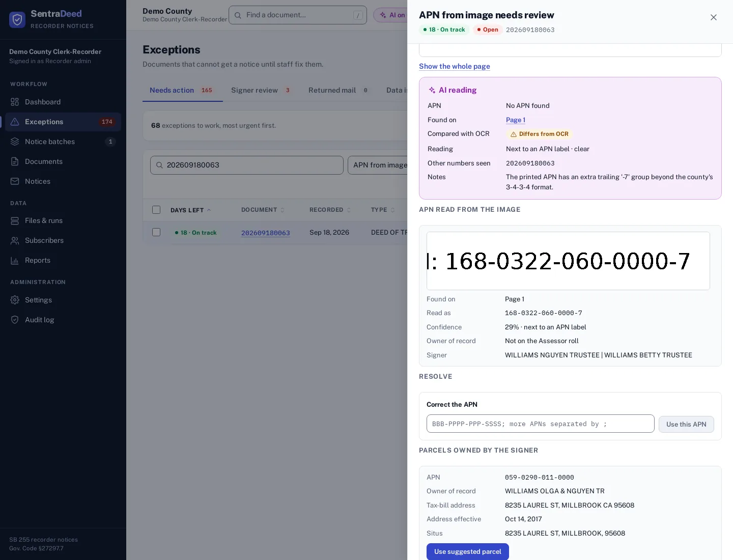Switch to Returned mail tab
Viewport: 733px width, 560px height.
[x=339, y=90]
